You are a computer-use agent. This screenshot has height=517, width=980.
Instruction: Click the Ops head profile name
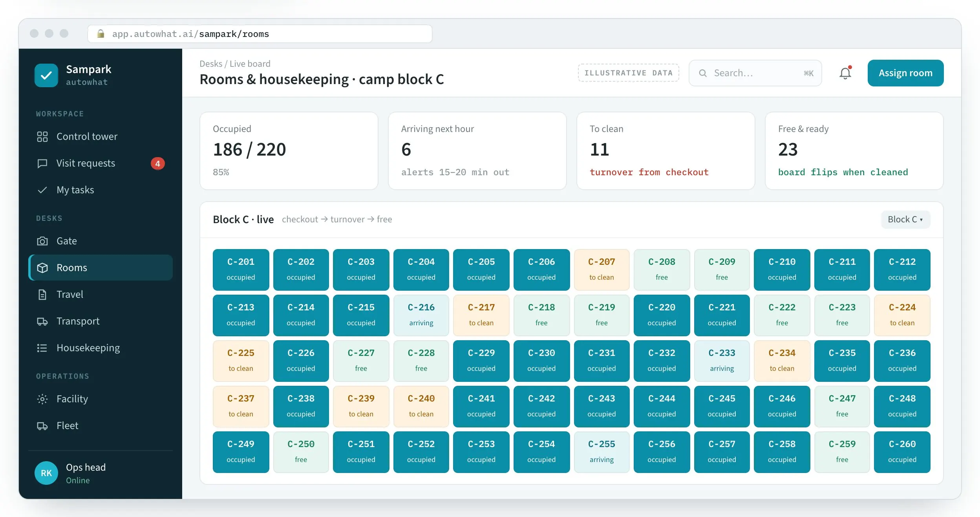click(x=86, y=467)
